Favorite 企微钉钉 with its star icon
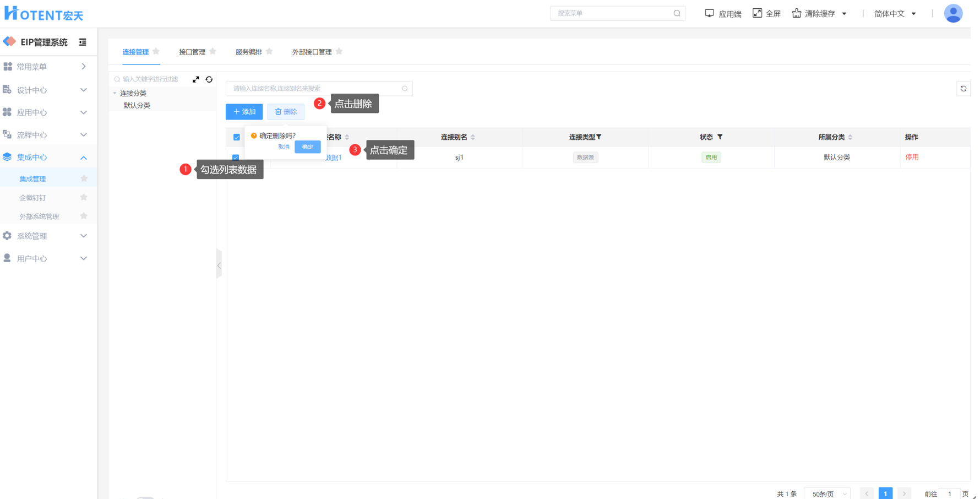This screenshot has width=980, height=499. (x=84, y=197)
